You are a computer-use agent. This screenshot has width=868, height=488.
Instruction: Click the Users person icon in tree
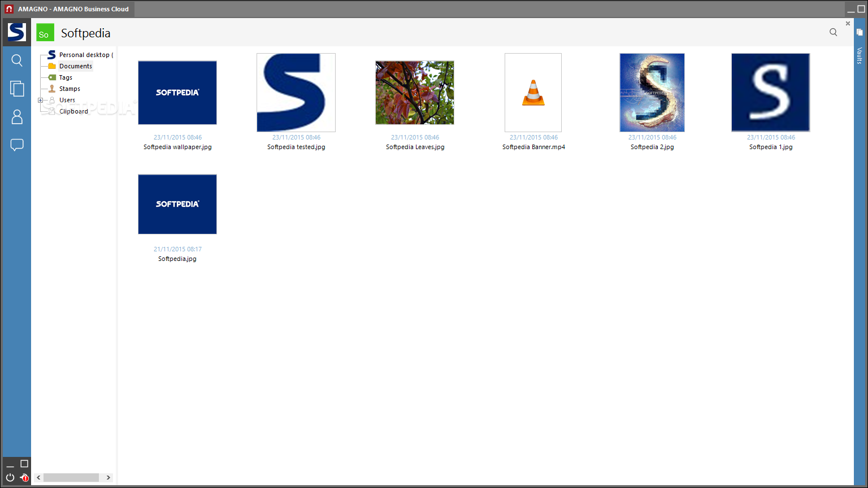[52, 100]
